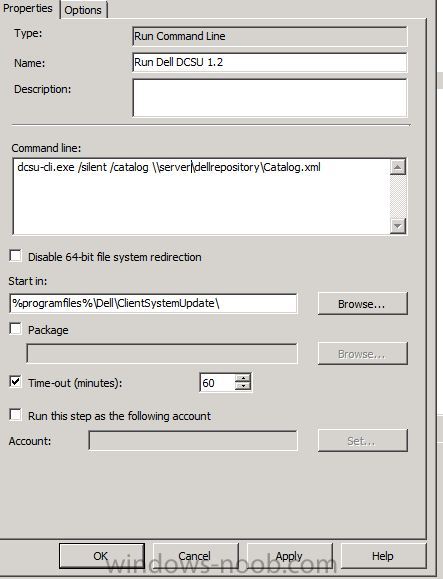The width and height of the screenshot is (443, 579).
Task: Increase time-out with the up spinner arrow
Action: point(243,378)
